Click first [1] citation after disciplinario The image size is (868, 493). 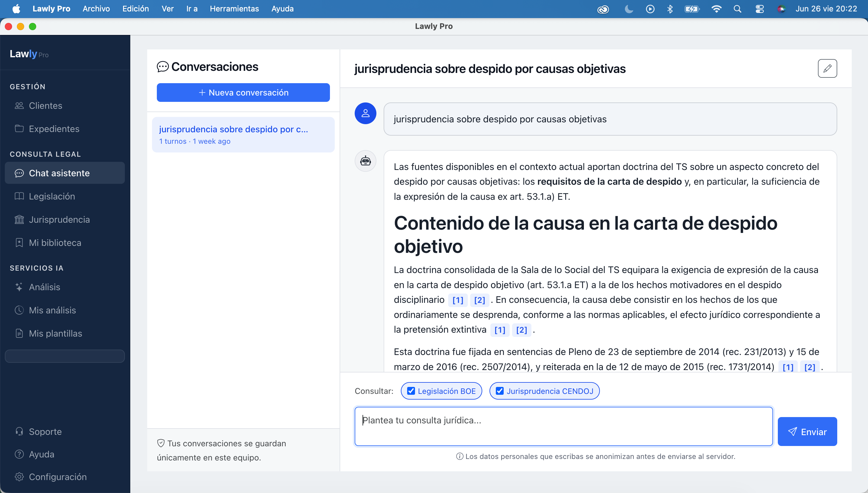click(x=458, y=300)
